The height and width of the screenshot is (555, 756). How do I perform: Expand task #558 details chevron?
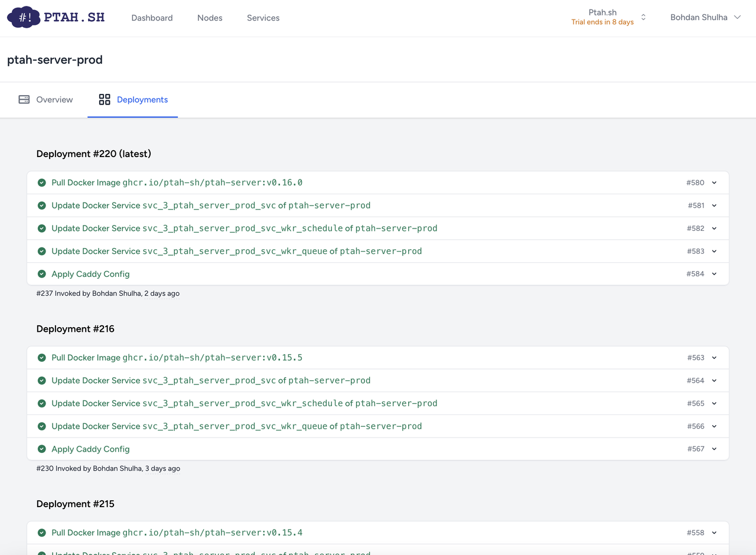[714, 533]
